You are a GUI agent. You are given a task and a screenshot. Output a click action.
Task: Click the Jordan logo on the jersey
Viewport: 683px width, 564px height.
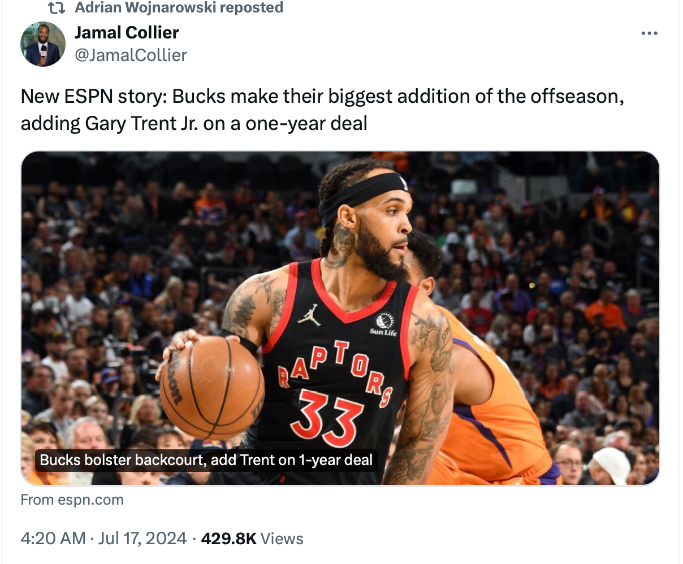(310, 314)
